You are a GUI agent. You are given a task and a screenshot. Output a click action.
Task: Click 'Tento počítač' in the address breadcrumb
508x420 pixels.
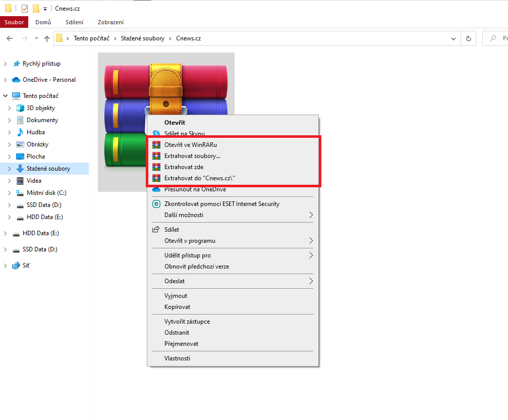pyautogui.click(x=91, y=38)
